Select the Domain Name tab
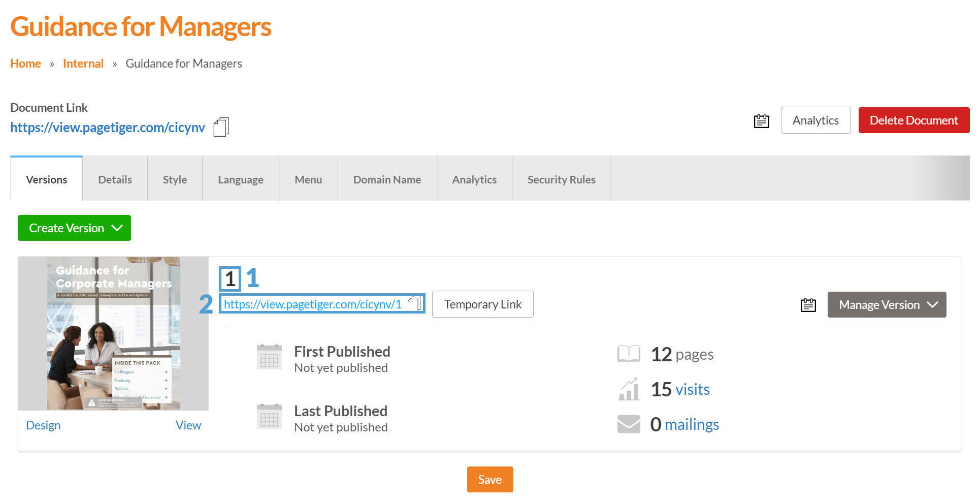 tap(387, 180)
